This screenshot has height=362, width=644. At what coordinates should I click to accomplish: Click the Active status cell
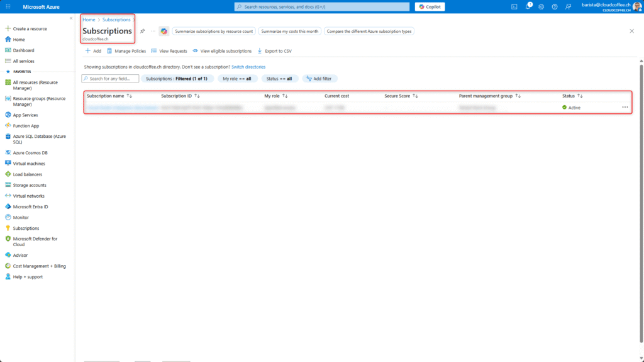click(x=571, y=108)
